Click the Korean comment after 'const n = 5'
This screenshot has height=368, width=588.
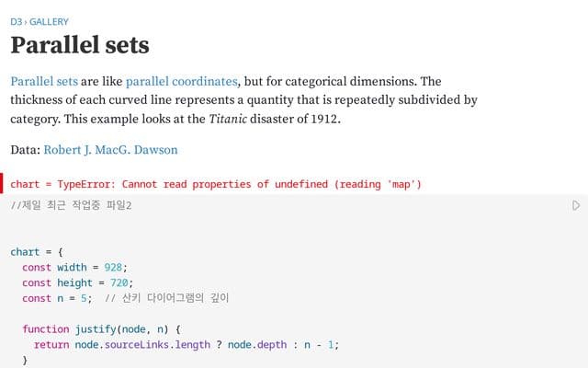166,298
